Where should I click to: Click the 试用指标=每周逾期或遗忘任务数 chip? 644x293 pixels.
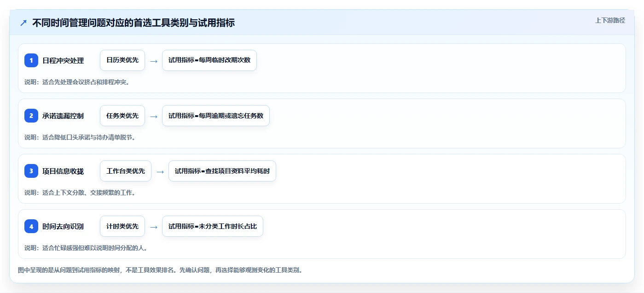[216, 116]
